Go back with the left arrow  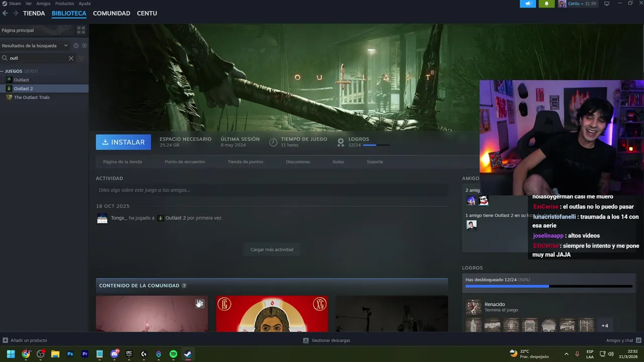coord(5,13)
